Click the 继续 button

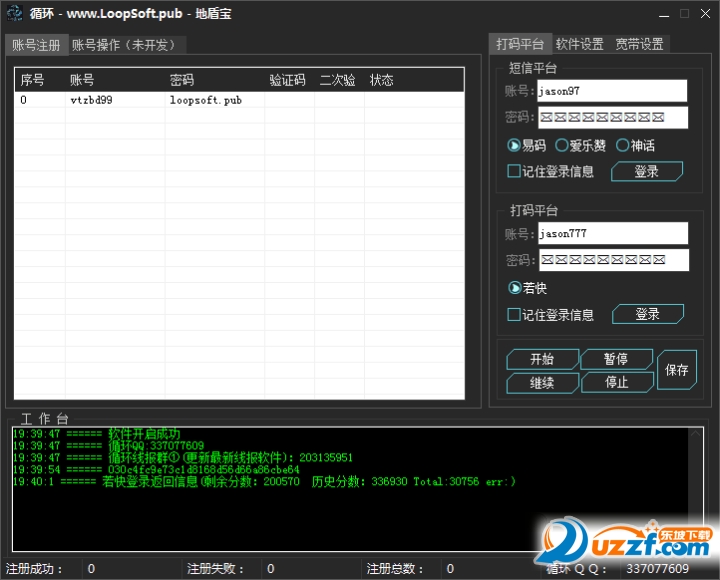click(x=542, y=383)
